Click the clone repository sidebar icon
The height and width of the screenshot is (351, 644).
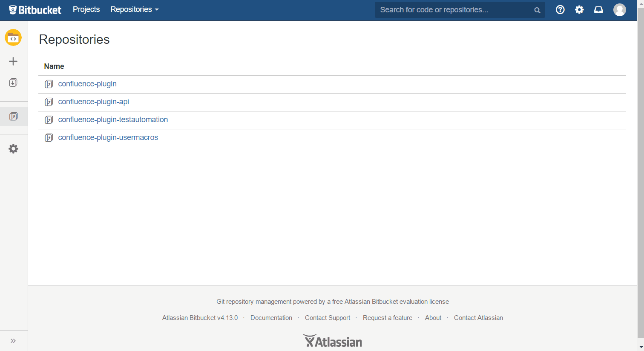[13, 83]
